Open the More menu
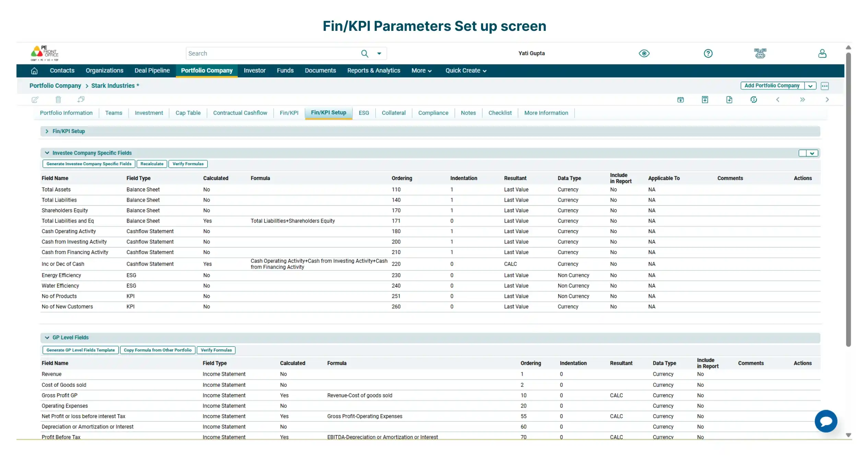This screenshot has height=456, width=868. tap(421, 71)
